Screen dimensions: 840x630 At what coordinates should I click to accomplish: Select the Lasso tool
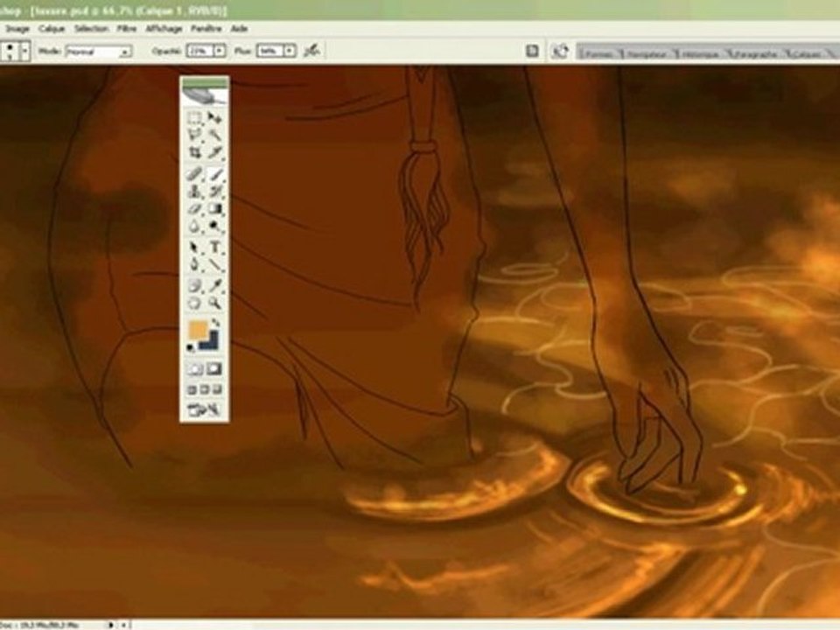pos(194,136)
